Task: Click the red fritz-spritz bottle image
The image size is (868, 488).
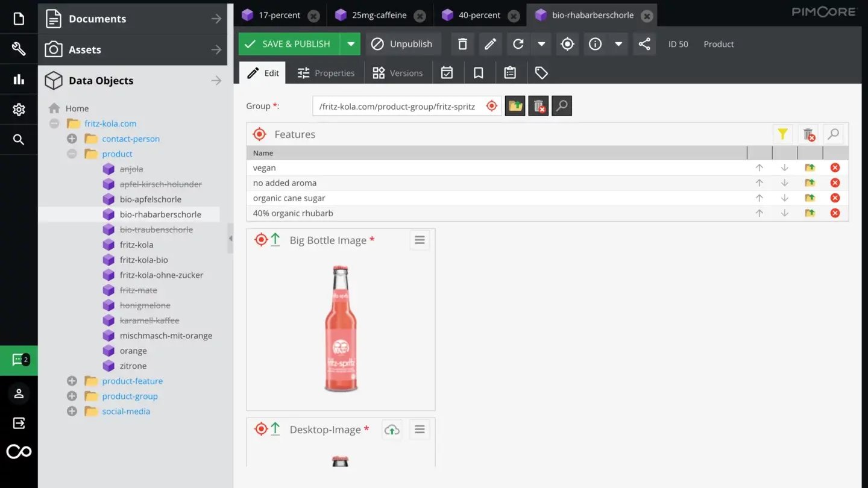Action: (x=341, y=328)
